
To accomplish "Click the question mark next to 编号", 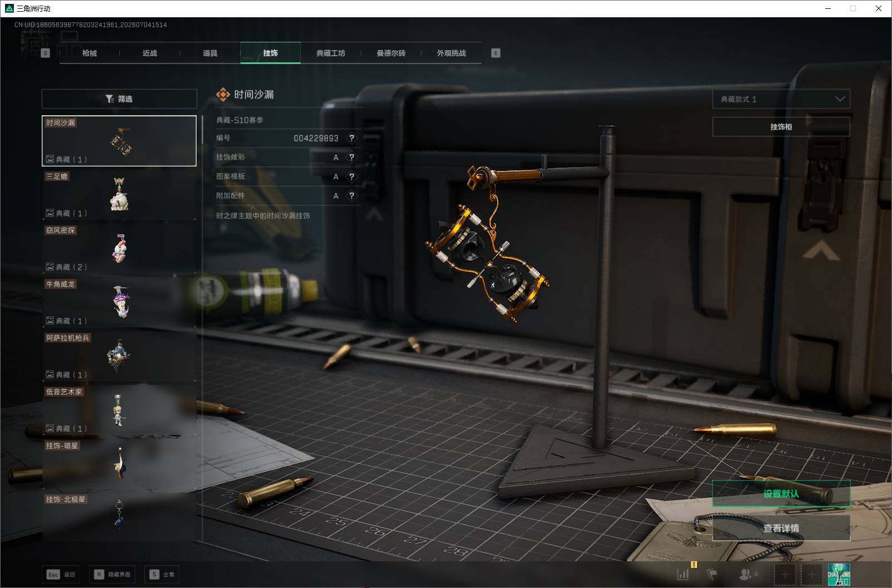I will click(351, 138).
